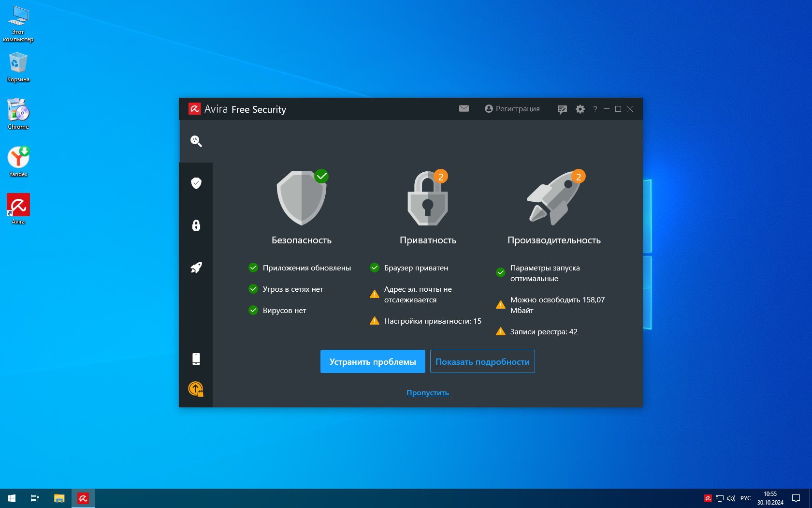Click the 'Показать подробности' button
Image resolution: width=812 pixels, height=508 pixels.
tap(482, 361)
